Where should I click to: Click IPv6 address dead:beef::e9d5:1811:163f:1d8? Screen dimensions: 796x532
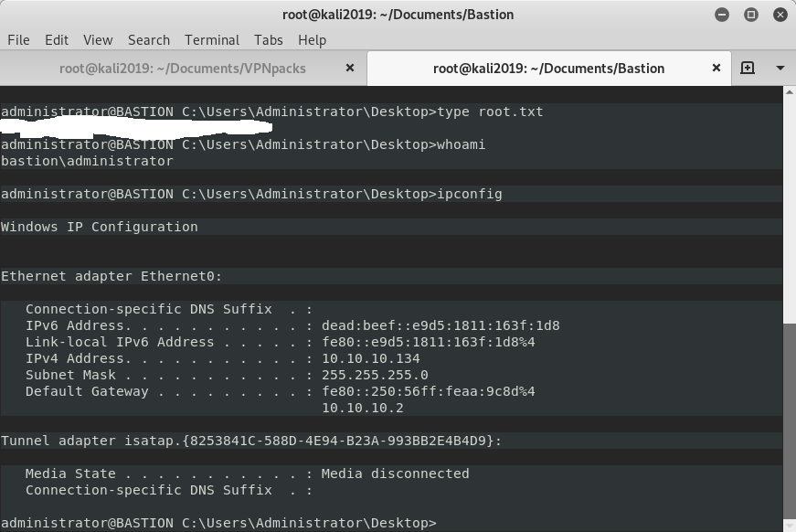pyautogui.click(x=440, y=325)
